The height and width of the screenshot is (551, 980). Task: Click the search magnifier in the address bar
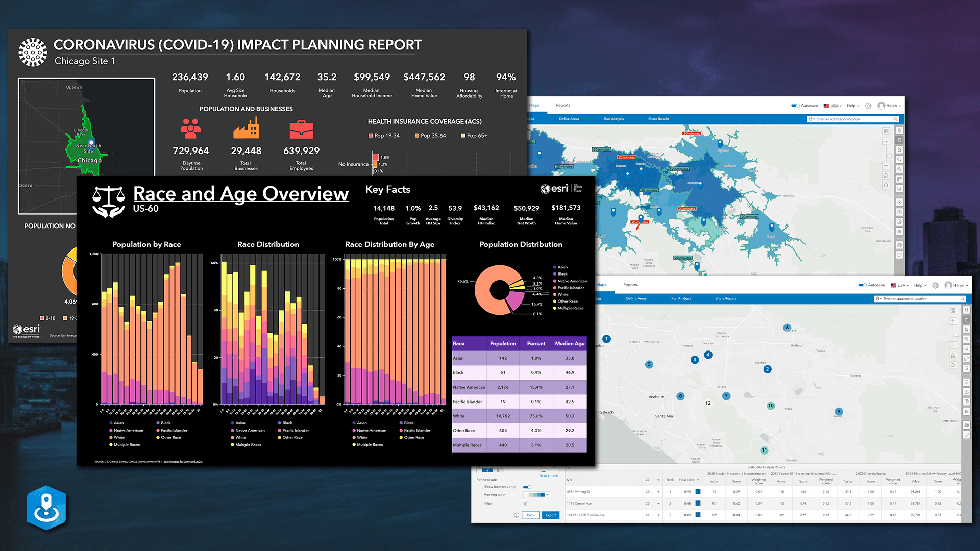coord(895,119)
